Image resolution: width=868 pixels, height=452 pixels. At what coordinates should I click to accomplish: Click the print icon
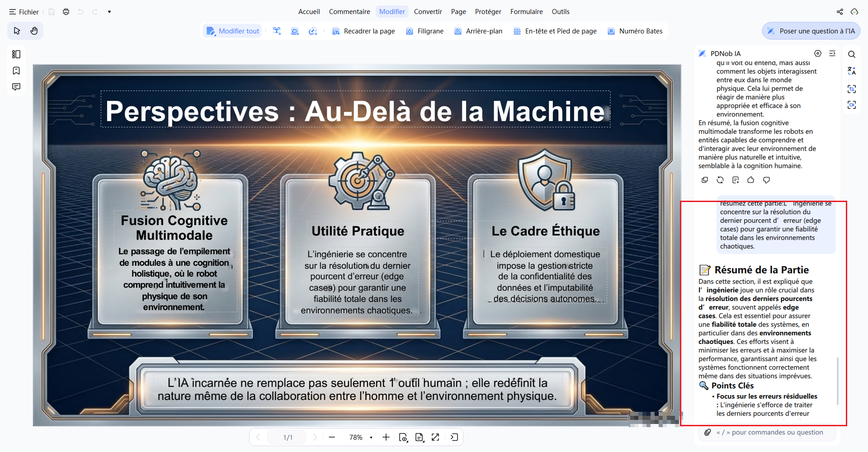(x=66, y=12)
